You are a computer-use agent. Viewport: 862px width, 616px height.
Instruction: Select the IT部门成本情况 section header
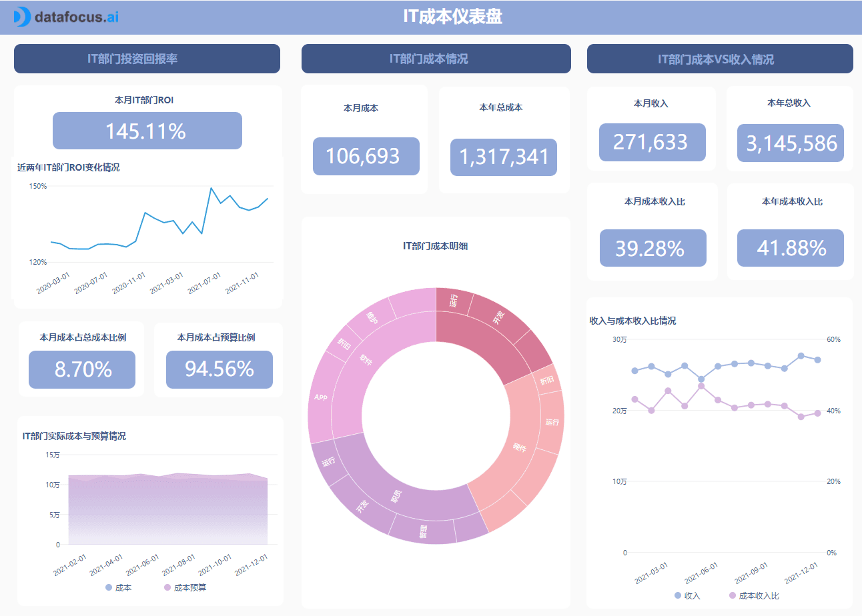(436, 59)
